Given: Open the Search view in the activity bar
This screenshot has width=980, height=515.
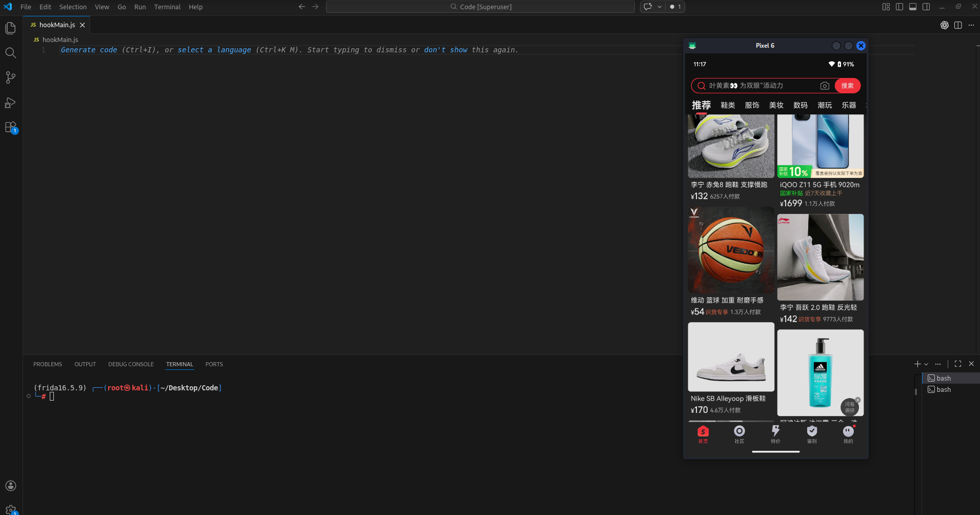Looking at the screenshot, I should tap(10, 53).
